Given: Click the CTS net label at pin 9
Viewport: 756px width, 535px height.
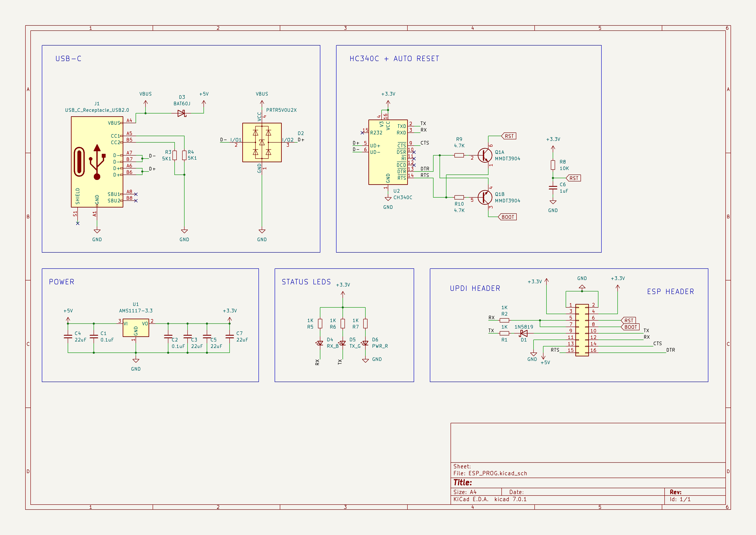Looking at the screenshot, I should click(x=424, y=143).
